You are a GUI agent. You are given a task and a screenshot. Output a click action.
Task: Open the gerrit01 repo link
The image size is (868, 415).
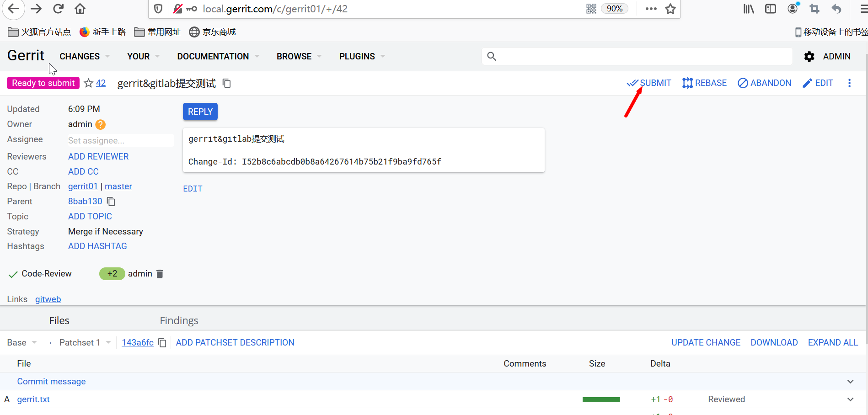(x=83, y=186)
